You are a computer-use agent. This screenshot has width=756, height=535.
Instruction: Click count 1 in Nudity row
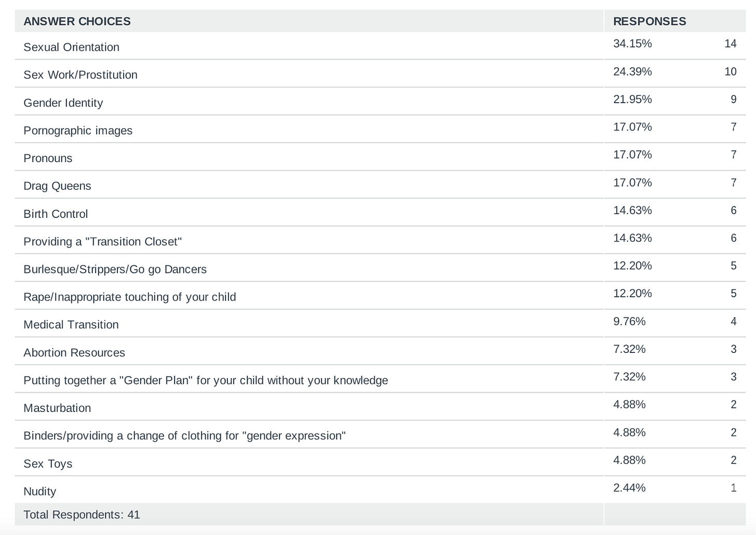click(x=734, y=488)
